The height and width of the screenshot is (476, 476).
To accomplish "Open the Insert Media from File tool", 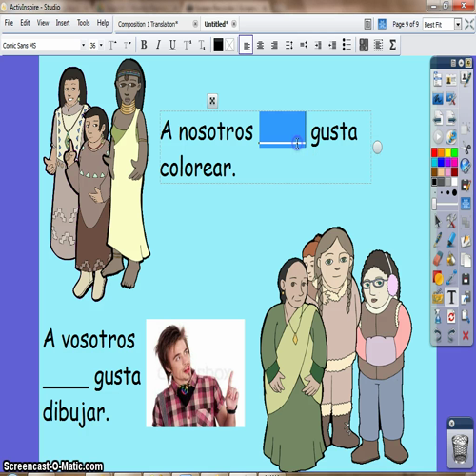I will (x=438, y=297).
